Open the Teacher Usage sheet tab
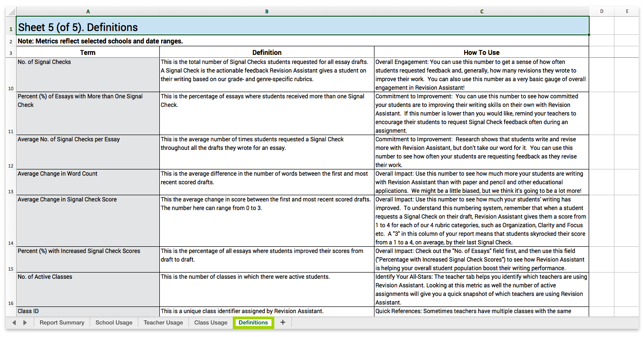 (x=163, y=323)
